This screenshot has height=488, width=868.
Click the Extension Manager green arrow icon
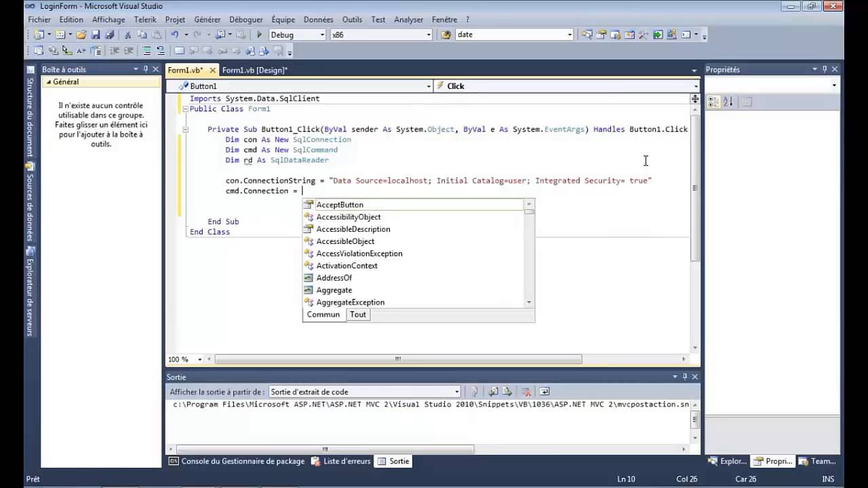pyautogui.click(x=658, y=35)
